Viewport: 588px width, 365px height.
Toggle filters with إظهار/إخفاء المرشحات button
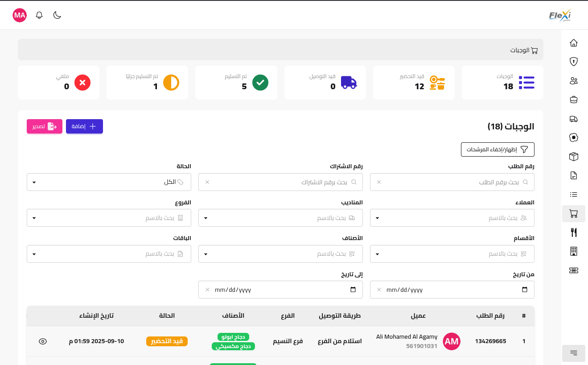point(498,149)
